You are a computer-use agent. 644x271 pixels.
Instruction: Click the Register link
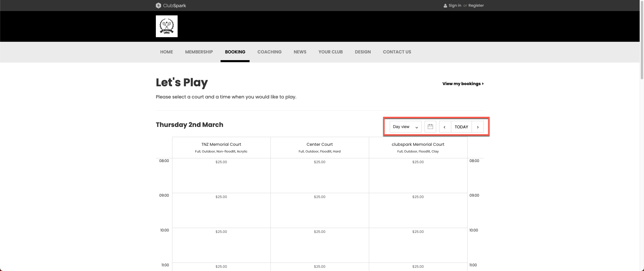pos(476,6)
